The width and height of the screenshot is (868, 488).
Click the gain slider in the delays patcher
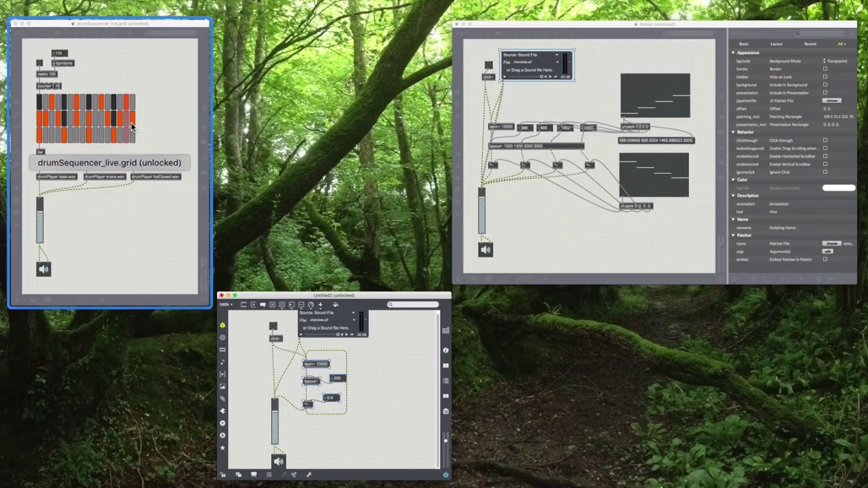(481, 211)
